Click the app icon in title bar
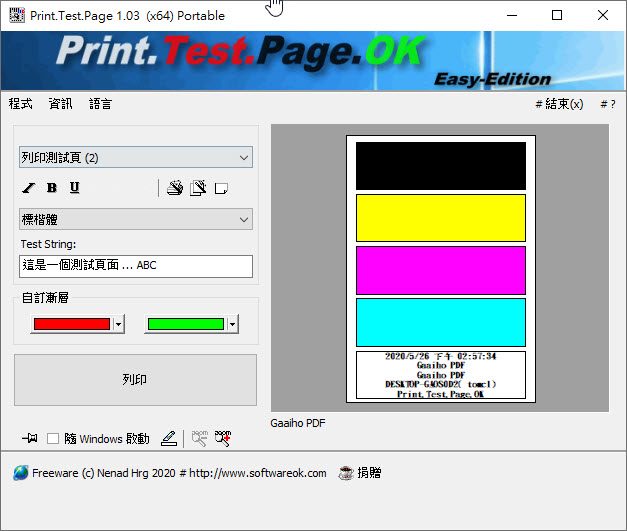 [x=17, y=15]
